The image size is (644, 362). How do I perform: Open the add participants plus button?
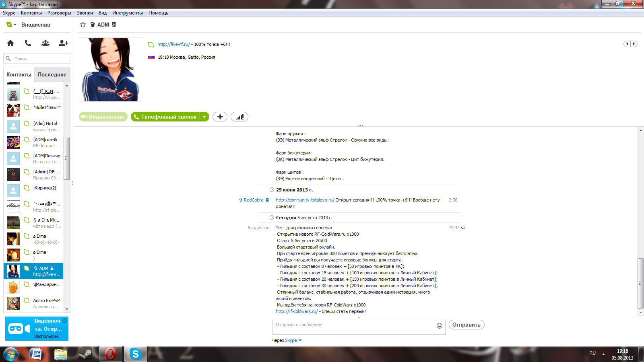click(220, 117)
